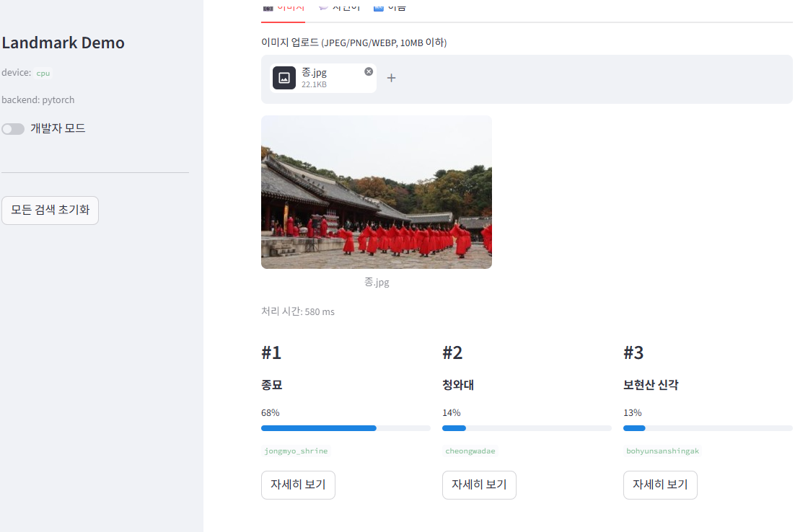Click the 68% percentage text

pyautogui.click(x=271, y=412)
